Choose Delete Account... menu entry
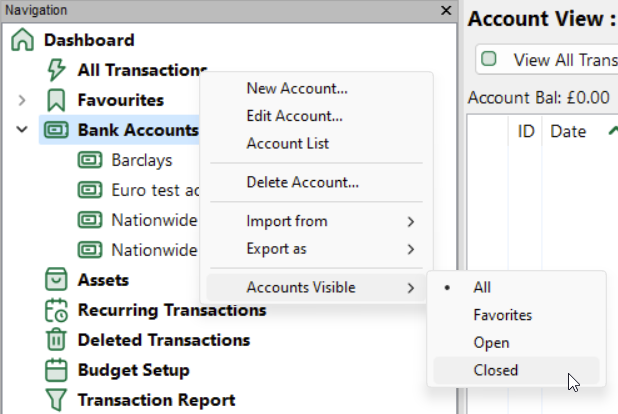 point(316,182)
